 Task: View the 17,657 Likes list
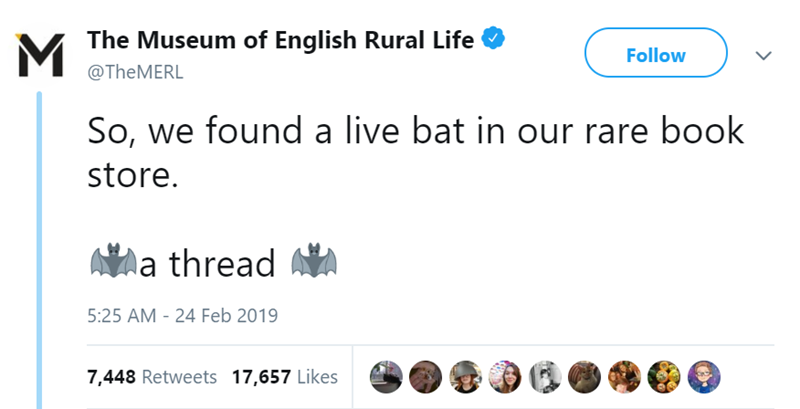coord(284,377)
